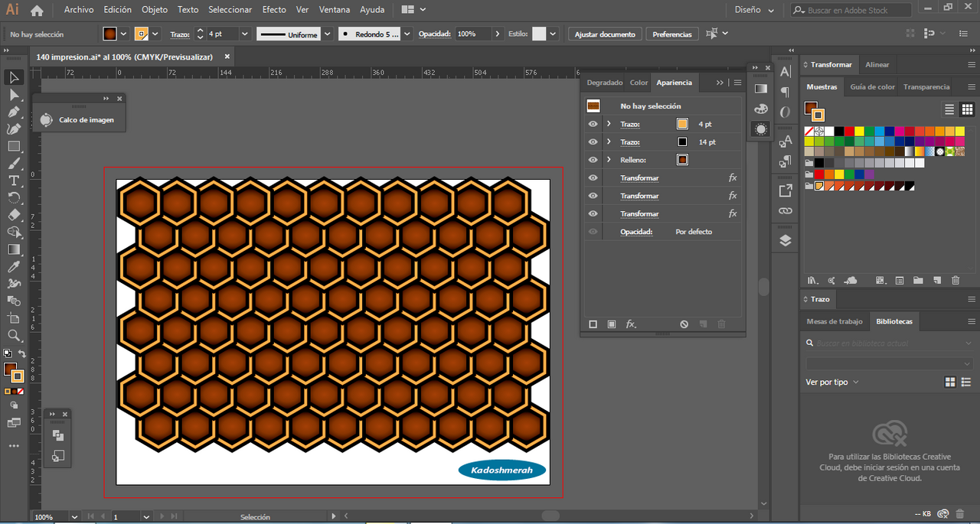This screenshot has width=980, height=524.
Task: Toggle visibility of 4 pt Trazo
Action: pos(593,124)
